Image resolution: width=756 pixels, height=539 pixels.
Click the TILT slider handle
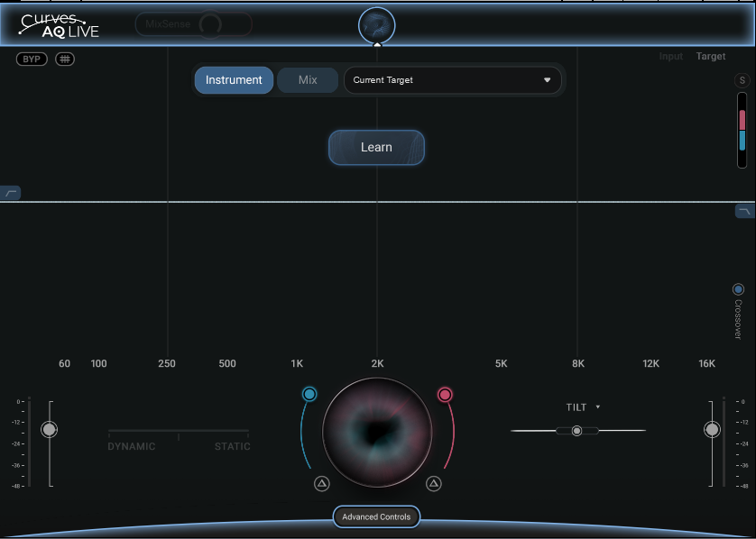point(577,431)
